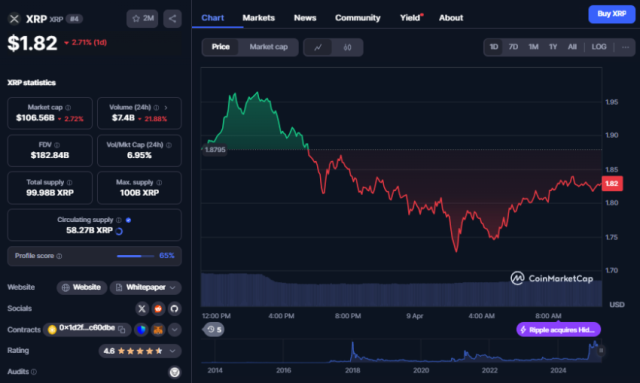Click the Total supply info icon
Screen dimensions: 640x383
tap(69, 183)
